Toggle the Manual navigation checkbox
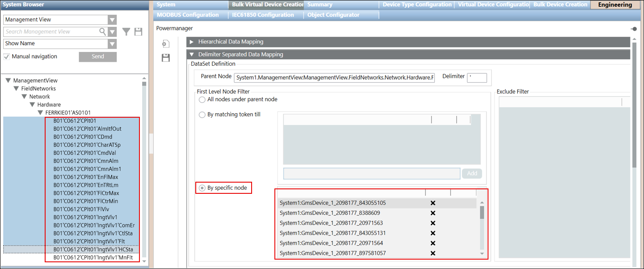Viewport: 644px width, 269px height. (x=7, y=57)
